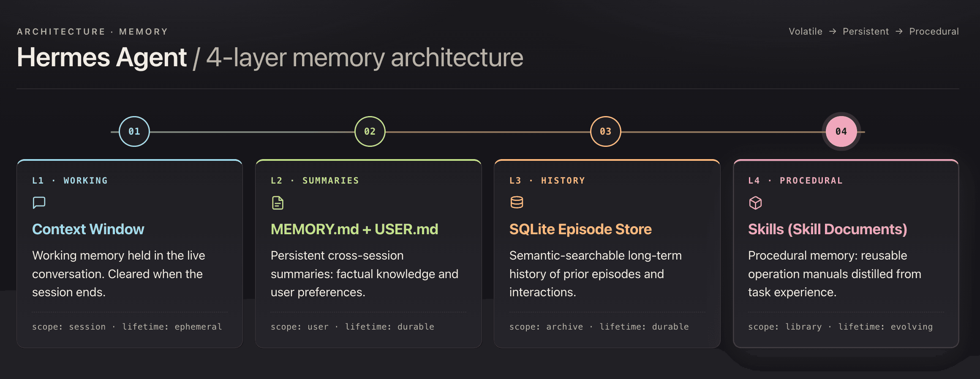
Task: Click the ARCHITECTURE · MEMORY breadcrumb
Action: (x=93, y=32)
